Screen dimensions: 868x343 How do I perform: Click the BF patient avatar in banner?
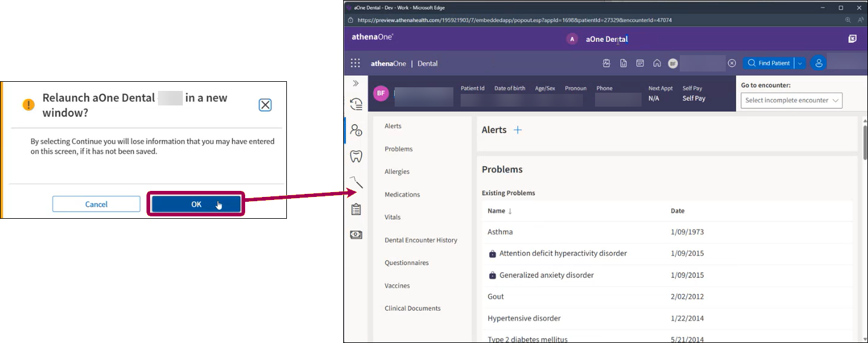pos(381,93)
